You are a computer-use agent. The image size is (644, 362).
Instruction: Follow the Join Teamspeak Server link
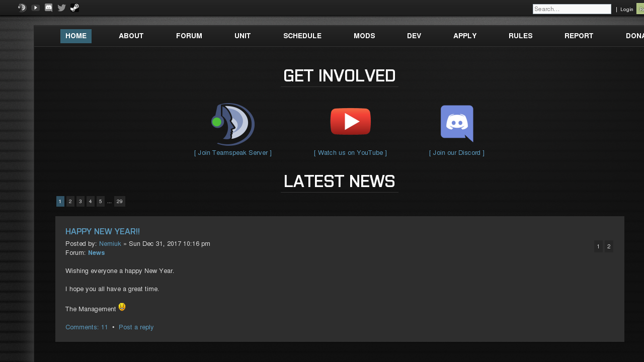pyautogui.click(x=233, y=153)
